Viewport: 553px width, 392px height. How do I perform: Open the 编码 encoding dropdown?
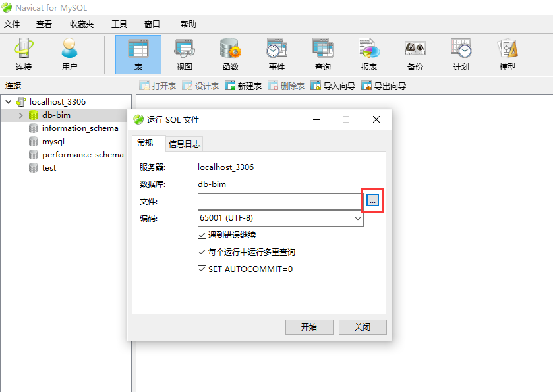[280, 218]
